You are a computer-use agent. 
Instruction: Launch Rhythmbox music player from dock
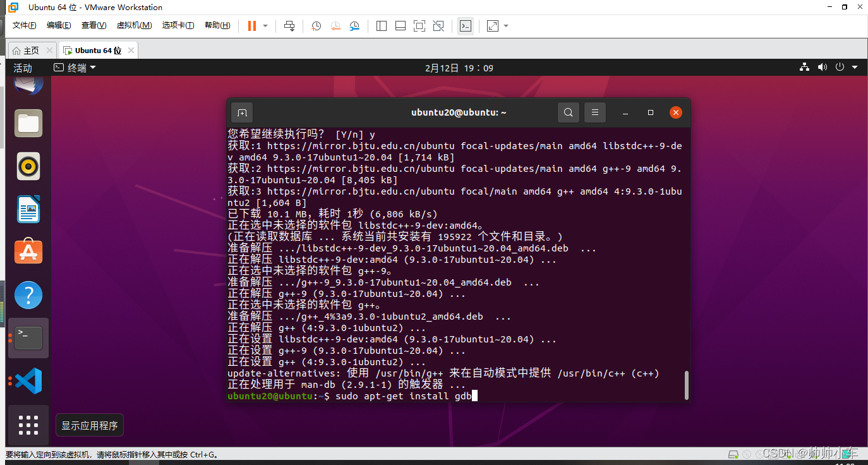click(28, 166)
